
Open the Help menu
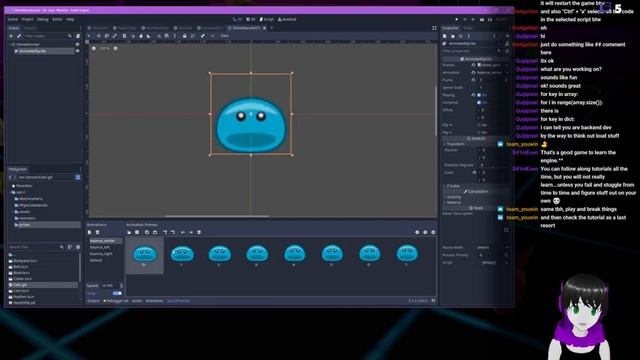(70, 19)
